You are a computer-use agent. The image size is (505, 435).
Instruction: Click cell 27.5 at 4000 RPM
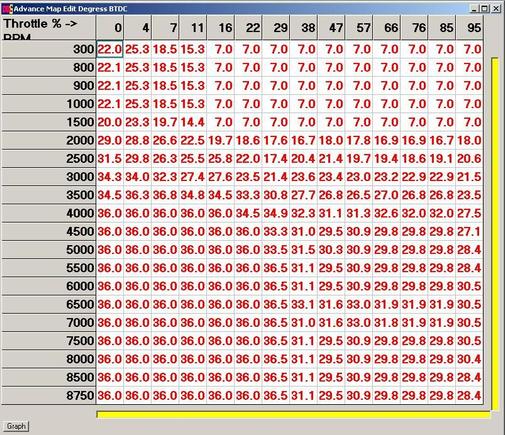[x=469, y=213]
